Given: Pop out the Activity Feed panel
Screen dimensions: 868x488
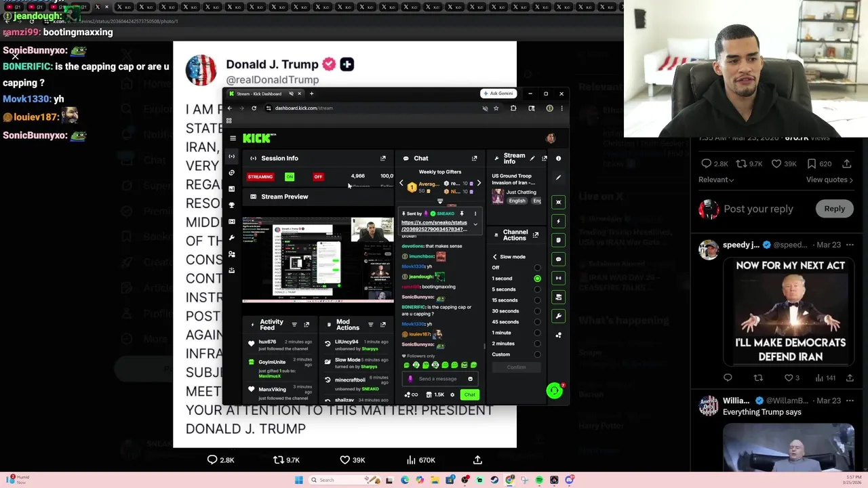Looking at the screenshot, I should point(307,325).
